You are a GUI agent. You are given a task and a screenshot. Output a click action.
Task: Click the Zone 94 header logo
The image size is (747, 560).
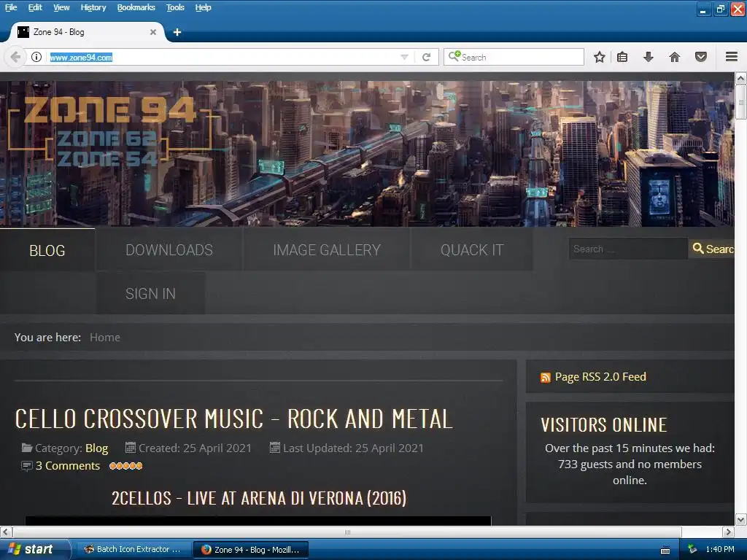[109, 131]
